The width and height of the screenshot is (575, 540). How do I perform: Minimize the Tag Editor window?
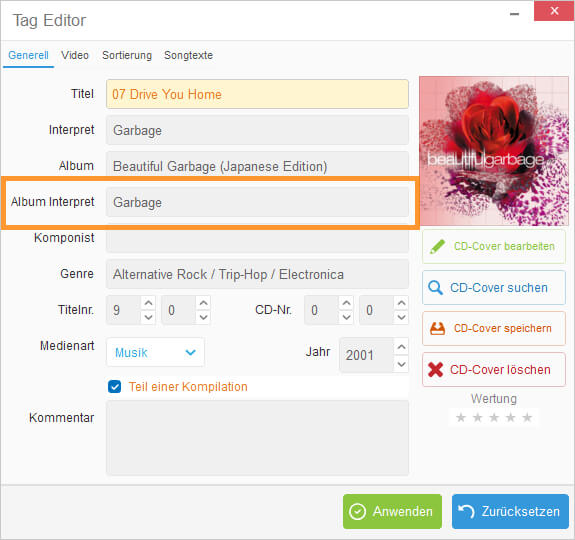(x=514, y=14)
